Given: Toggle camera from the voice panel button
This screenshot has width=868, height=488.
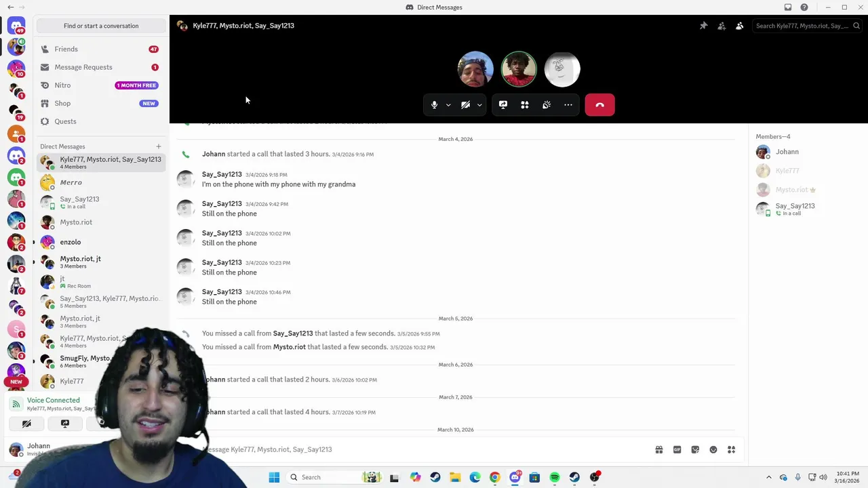Looking at the screenshot, I should click(26, 424).
